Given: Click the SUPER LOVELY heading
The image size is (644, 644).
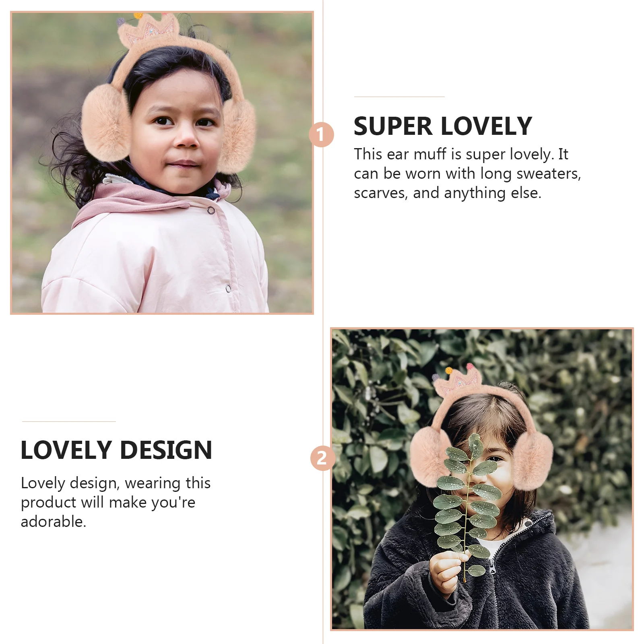Looking at the screenshot, I should 443,126.
